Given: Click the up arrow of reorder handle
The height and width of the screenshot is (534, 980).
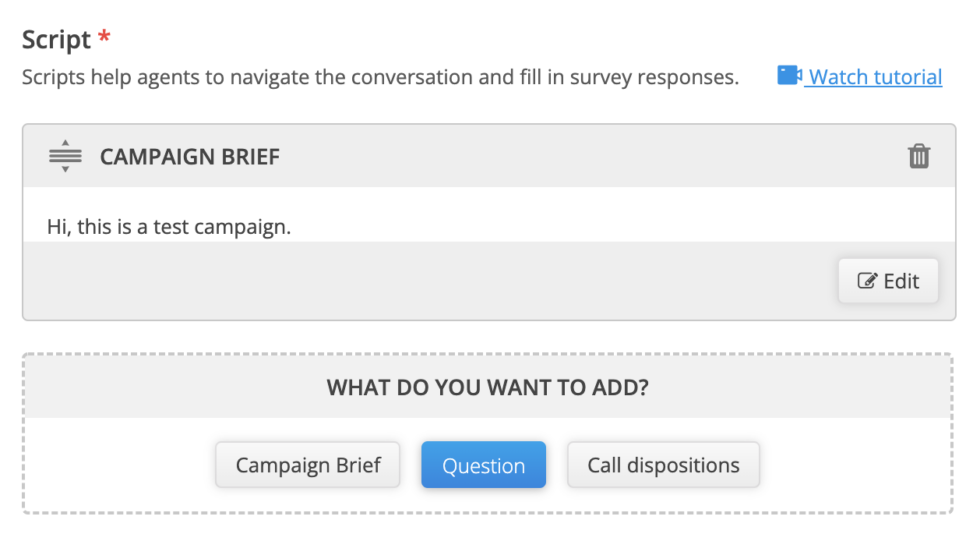Looking at the screenshot, I should (x=65, y=144).
